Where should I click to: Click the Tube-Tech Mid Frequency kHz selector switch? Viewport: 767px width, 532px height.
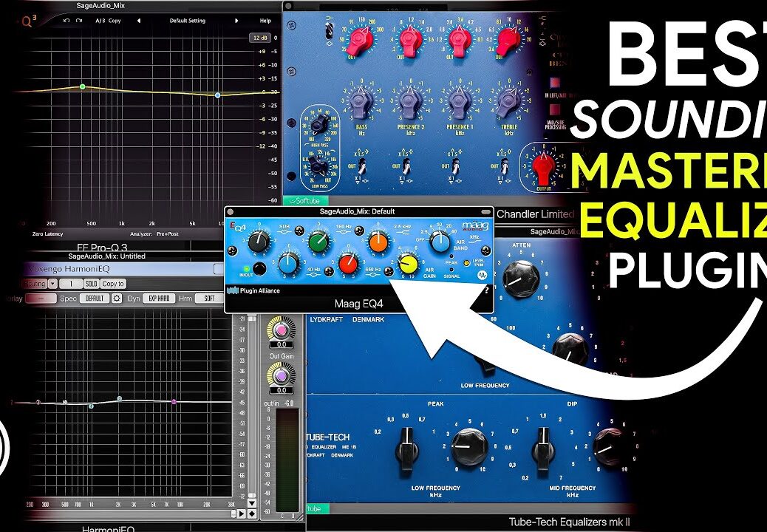[543, 449]
